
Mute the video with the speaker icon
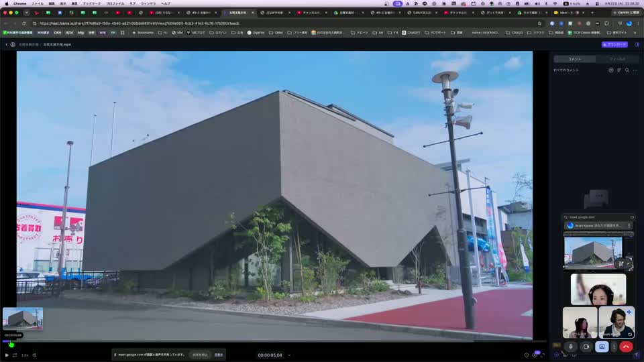tap(34, 355)
